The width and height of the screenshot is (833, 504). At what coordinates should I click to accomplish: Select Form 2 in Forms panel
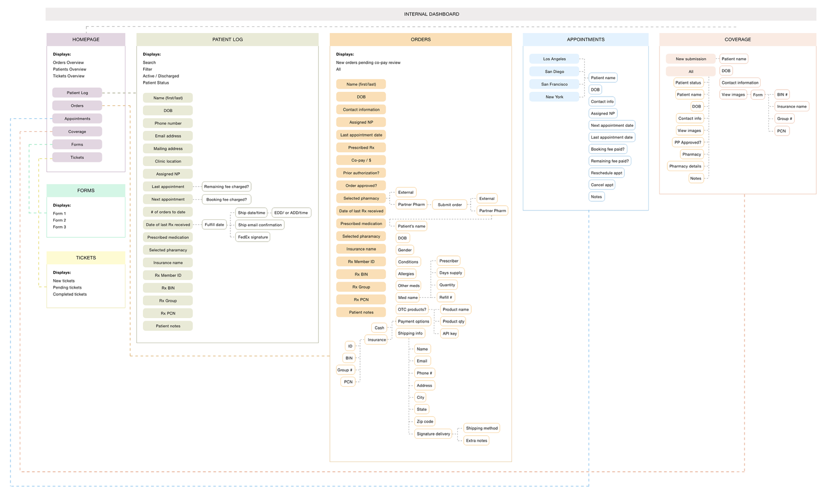59,220
